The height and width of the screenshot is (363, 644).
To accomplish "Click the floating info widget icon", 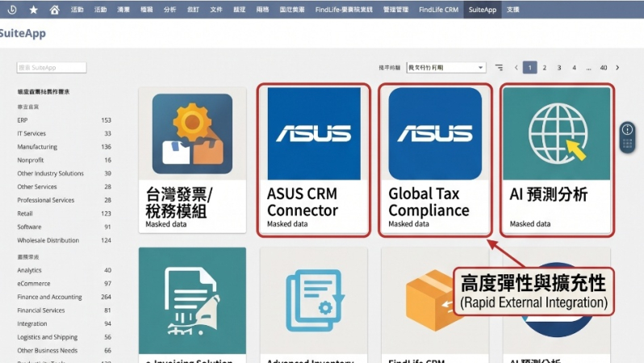I will [x=627, y=130].
